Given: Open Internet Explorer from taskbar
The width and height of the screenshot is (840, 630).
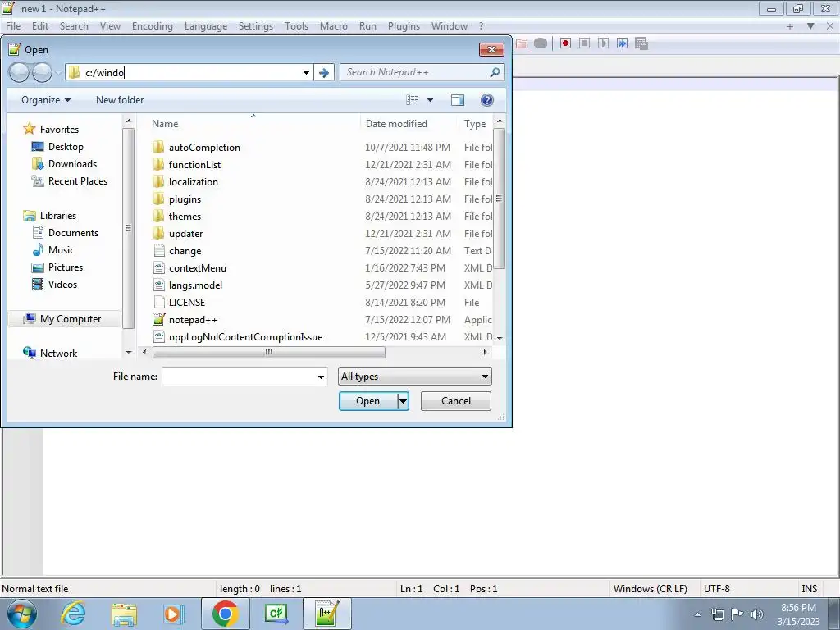Looking at the screenshot, I should [73, 614].
